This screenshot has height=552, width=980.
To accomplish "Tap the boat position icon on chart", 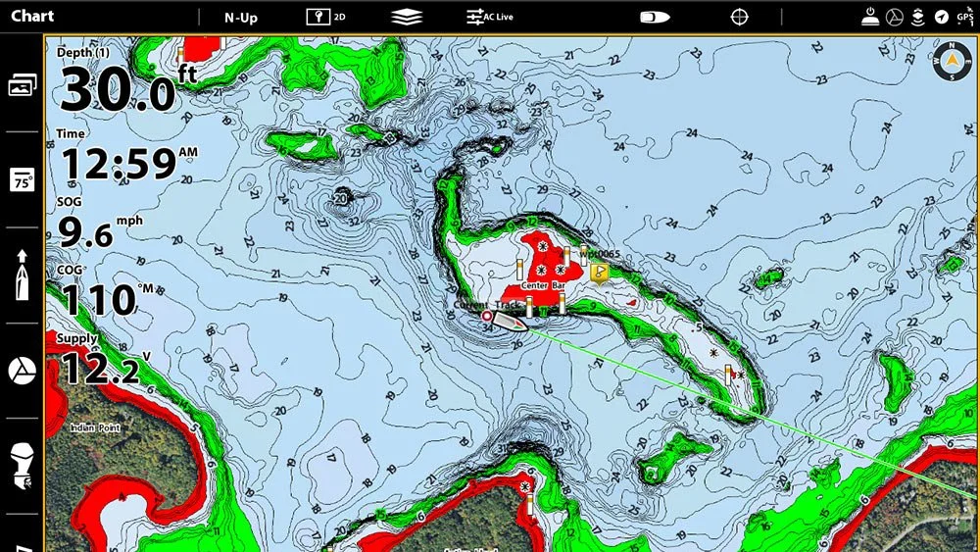I will [x=510, y=322].
